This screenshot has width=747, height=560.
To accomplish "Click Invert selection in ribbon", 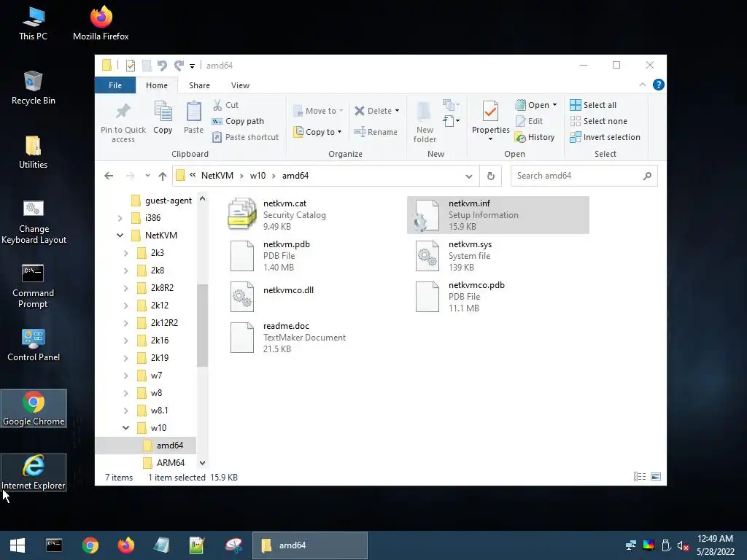I will pyautogui.click(x=605, y=137).
